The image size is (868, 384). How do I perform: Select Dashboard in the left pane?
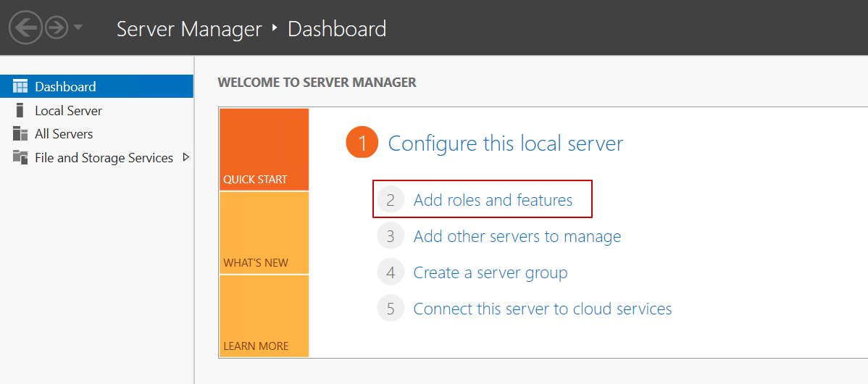pos(97,86)
